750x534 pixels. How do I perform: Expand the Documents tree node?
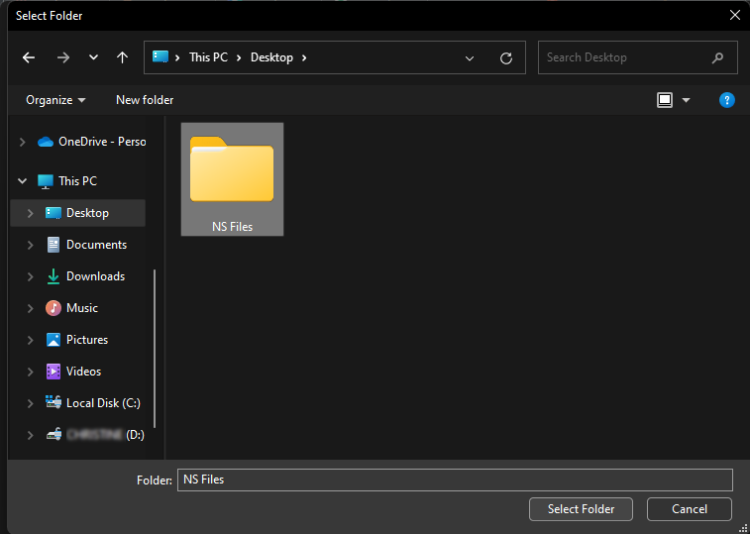tap(30, 245)
